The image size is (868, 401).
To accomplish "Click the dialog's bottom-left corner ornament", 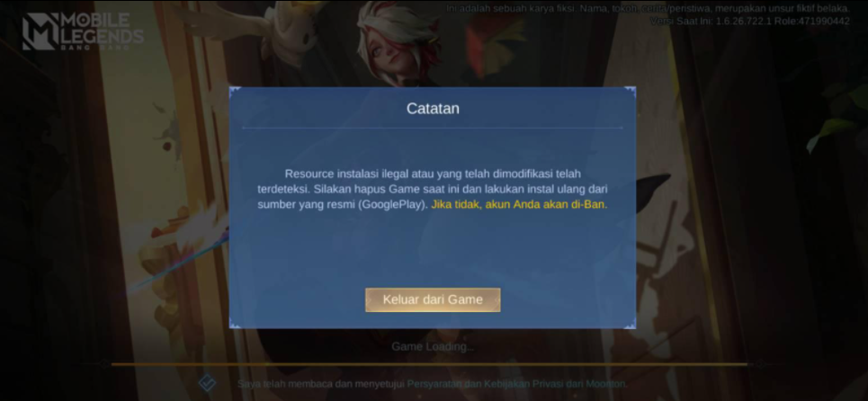I will [x=235, y=323].
